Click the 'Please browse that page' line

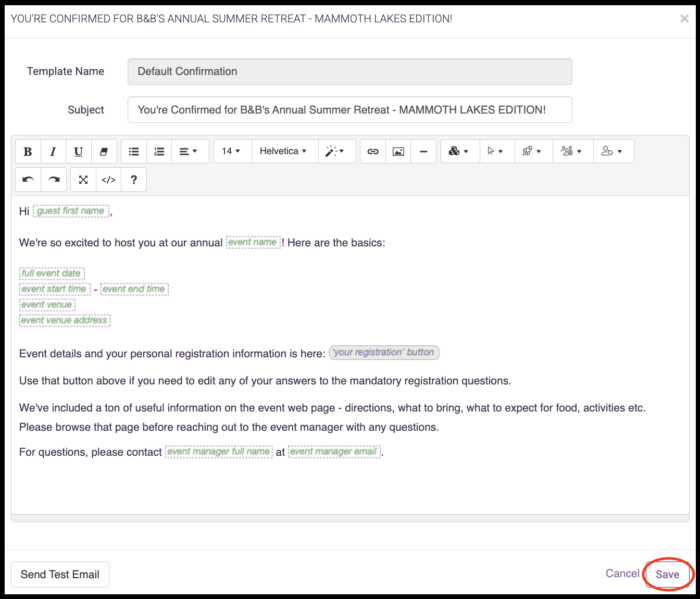(x=229, y=427)
